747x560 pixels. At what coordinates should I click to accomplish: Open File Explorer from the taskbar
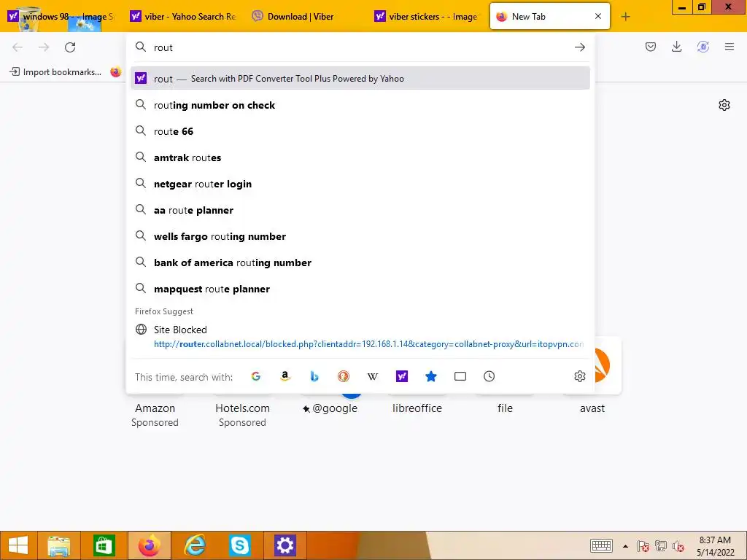click(59, 545)
